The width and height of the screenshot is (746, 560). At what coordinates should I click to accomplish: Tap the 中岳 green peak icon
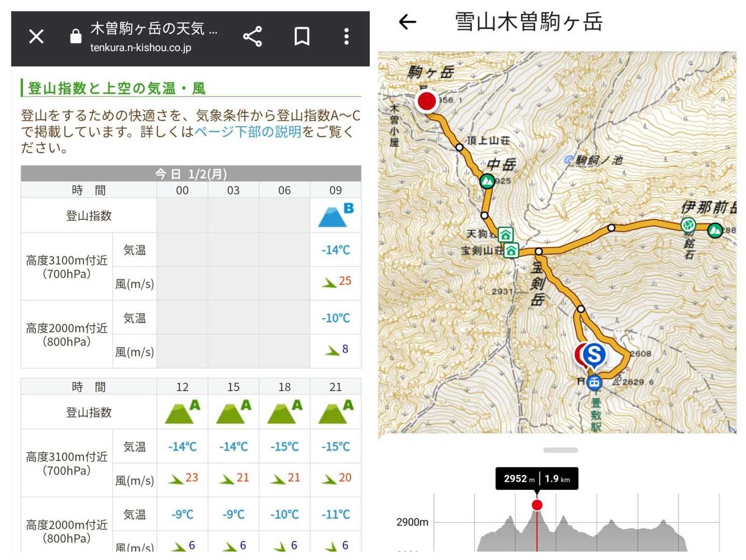point(487,181)
